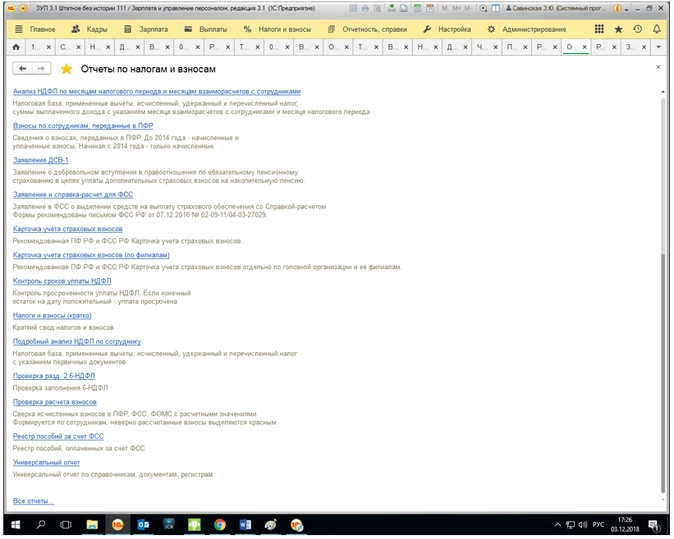Open the Универсальный отчет link
674x539 pixels.
pyautogui.click(x=46, y=462)
